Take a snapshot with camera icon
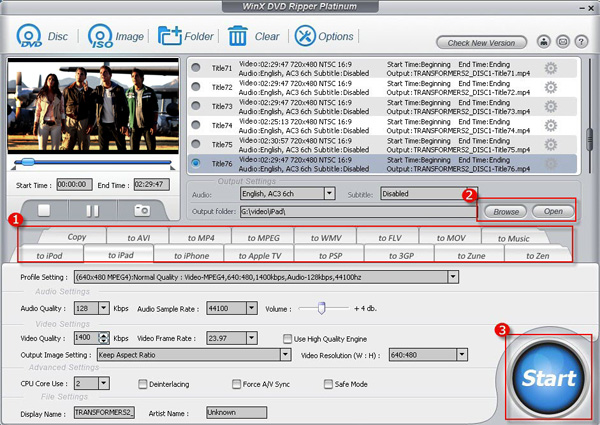The width and height of the screenshot is (600, 425). coord(142,210)
